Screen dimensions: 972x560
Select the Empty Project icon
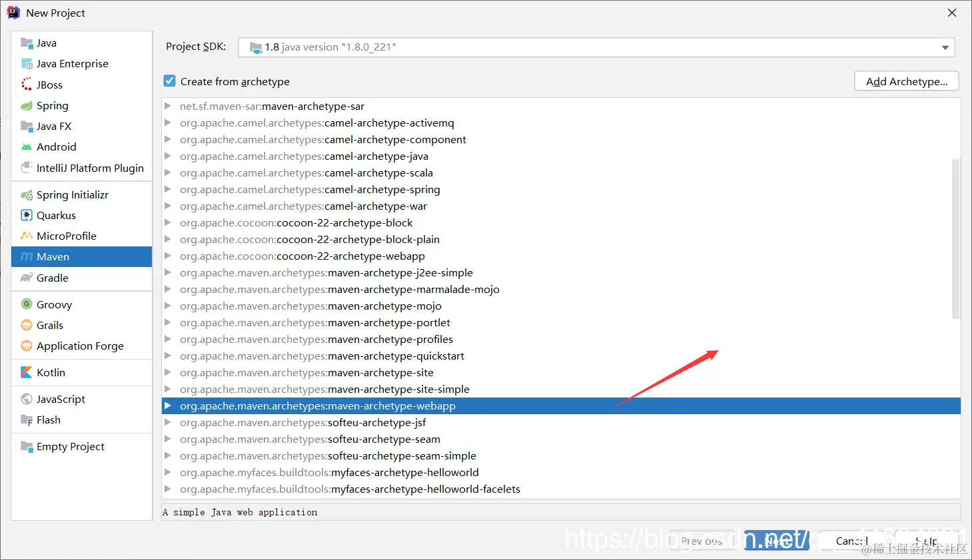click(27, 447)
